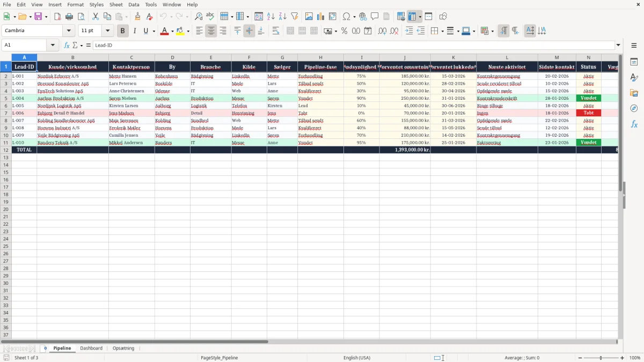Insert Chart icon in toolbar
This screenshot has height=362, width=644.
321,17
